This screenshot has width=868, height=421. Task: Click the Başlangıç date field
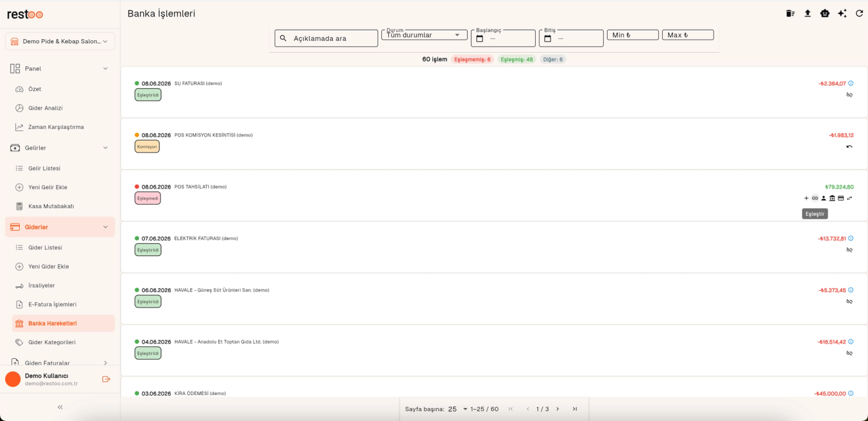(503, 38)
